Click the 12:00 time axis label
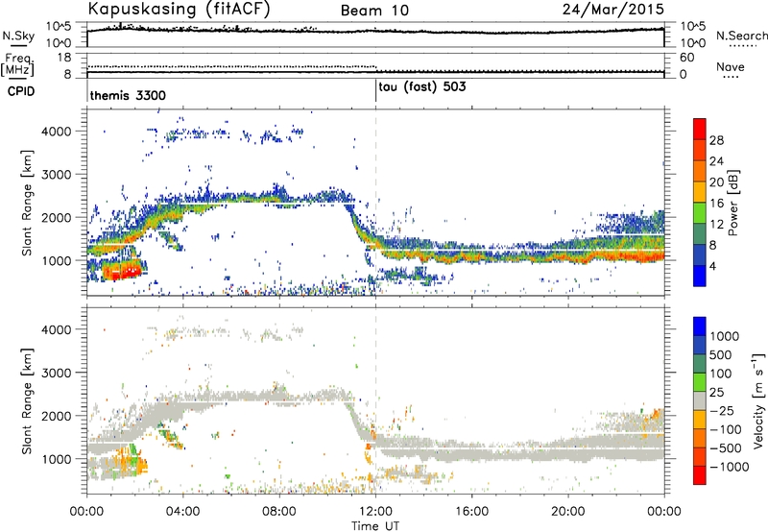 coord(375,512)
